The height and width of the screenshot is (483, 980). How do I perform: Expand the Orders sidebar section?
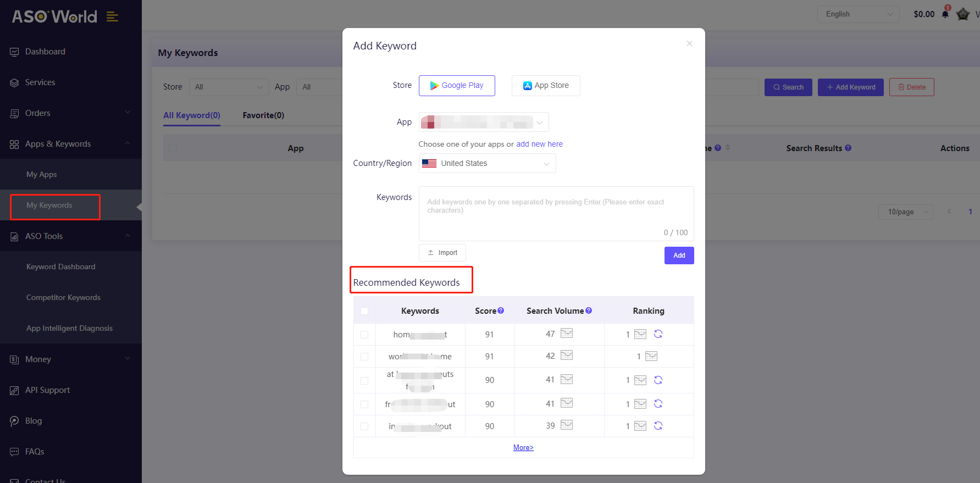coord(71,113)
